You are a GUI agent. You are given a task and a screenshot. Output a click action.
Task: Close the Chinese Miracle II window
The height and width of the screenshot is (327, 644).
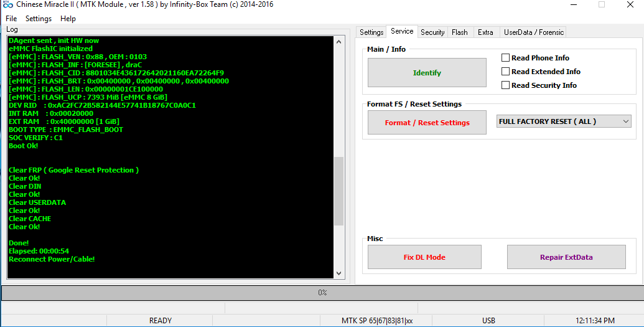point(630,4)
